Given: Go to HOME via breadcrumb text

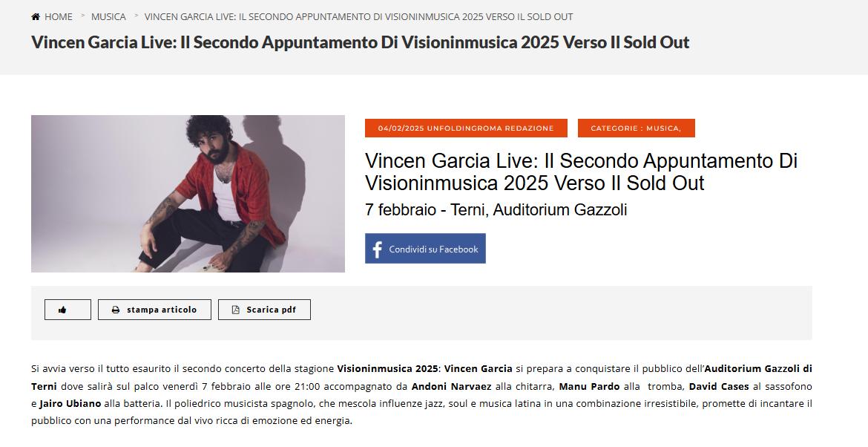Looking at the screenshot, I should pos(58,16).
